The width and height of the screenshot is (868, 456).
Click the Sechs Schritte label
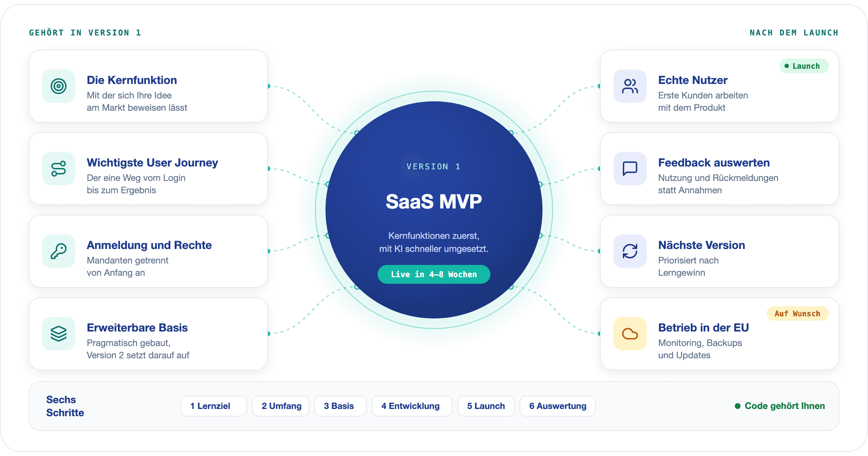tap(65, 406)
